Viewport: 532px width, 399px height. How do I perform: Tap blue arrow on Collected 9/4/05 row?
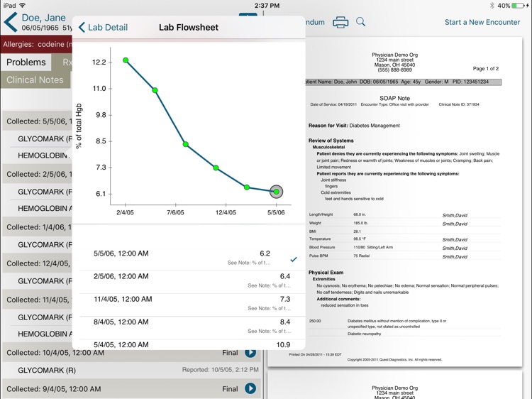[x=250, y=388]
